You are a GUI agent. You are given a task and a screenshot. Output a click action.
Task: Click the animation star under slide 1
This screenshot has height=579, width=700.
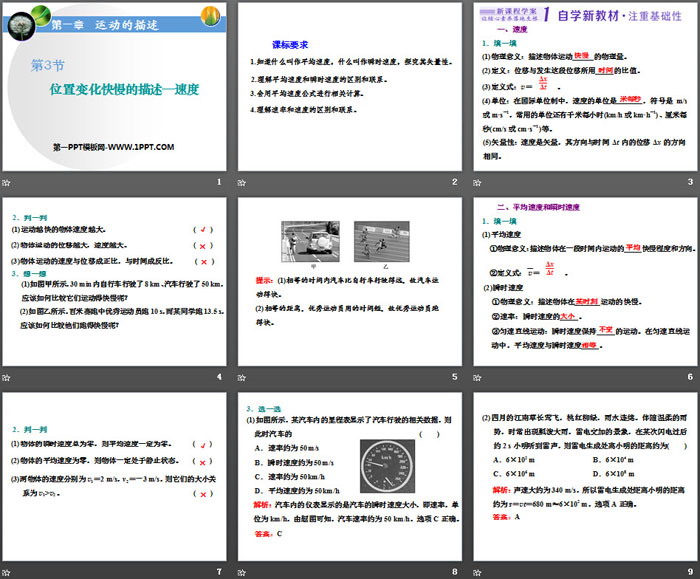[x=7, y=181]
